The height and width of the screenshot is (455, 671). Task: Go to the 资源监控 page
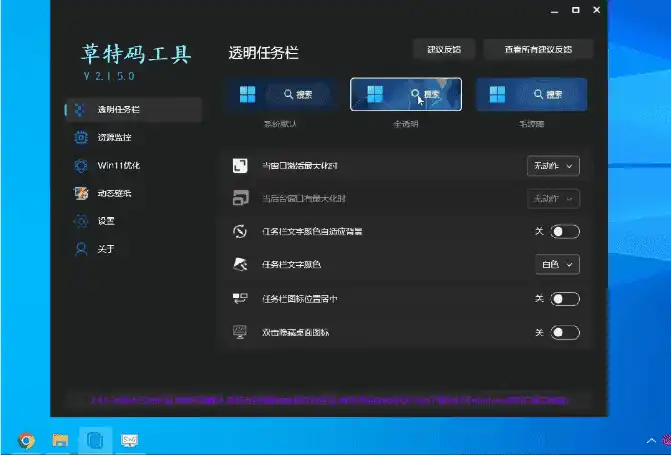click(114, 137)
